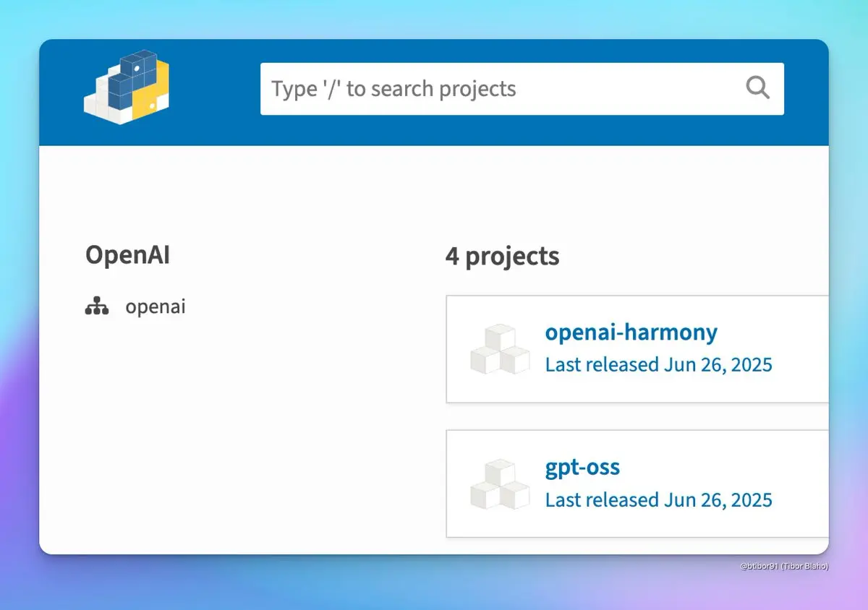This screenshot has height=610, width=868.
Task: Click the gpt-oss package cubes icon
Action: point(500,484)
